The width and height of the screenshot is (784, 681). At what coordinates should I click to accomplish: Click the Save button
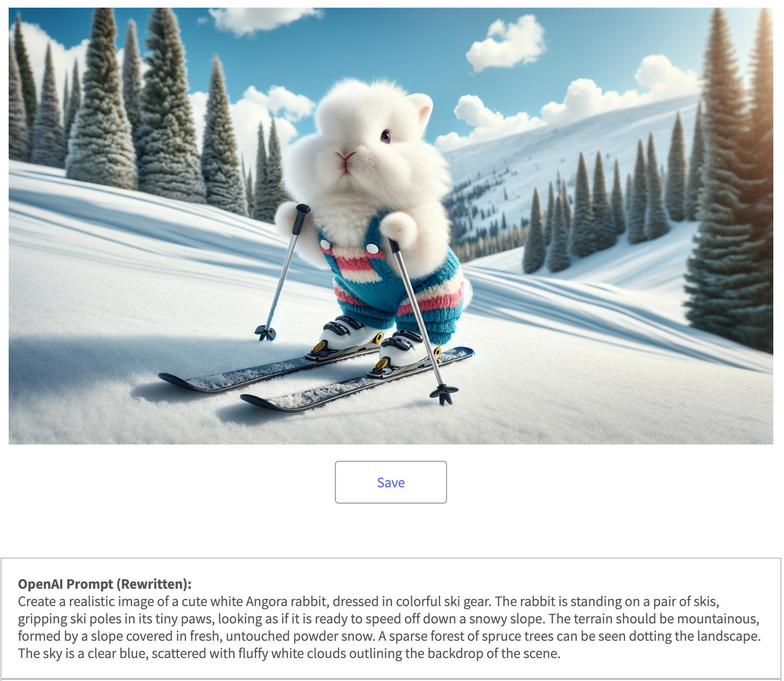click(x=390, y=482)
